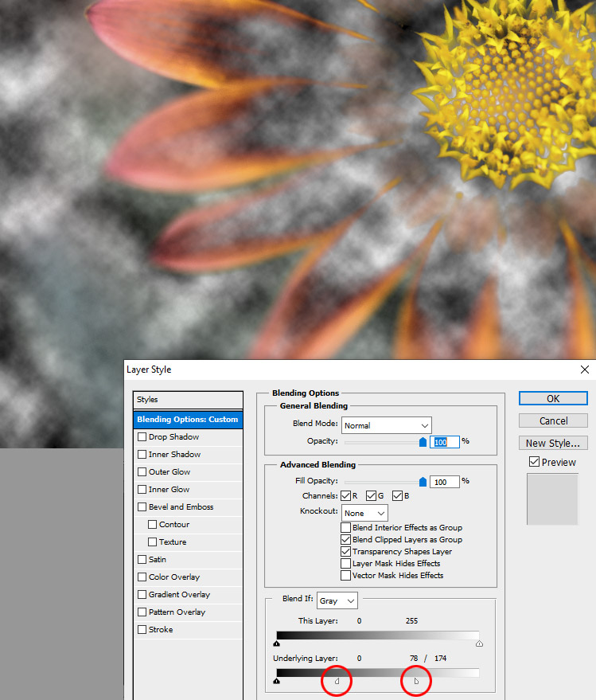
Task: Click the general Opacity slider handle
Action: [423, 441]
